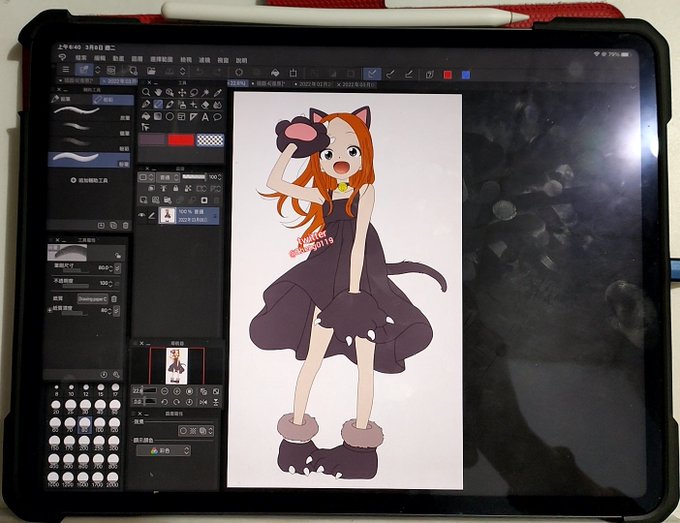This screenshot has height=523, width=680.
Task: Hide the layer using eye icon
Action: click(141, 215)
